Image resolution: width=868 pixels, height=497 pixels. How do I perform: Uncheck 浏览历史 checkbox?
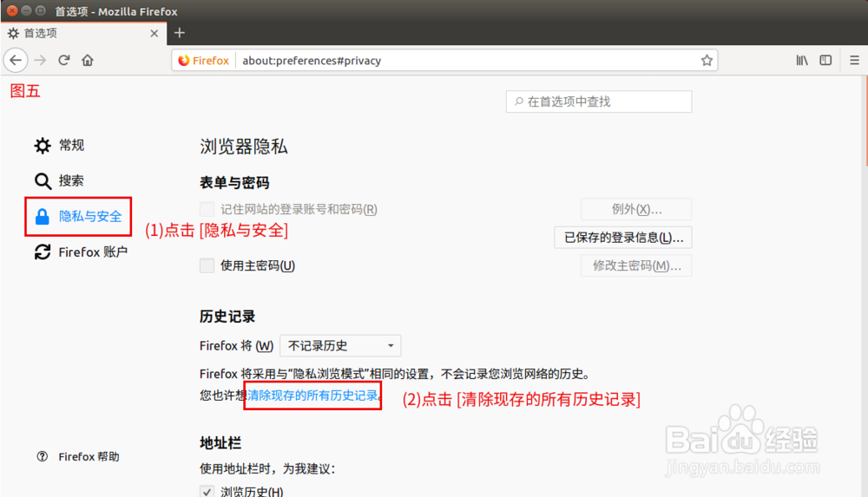(207, 492)
